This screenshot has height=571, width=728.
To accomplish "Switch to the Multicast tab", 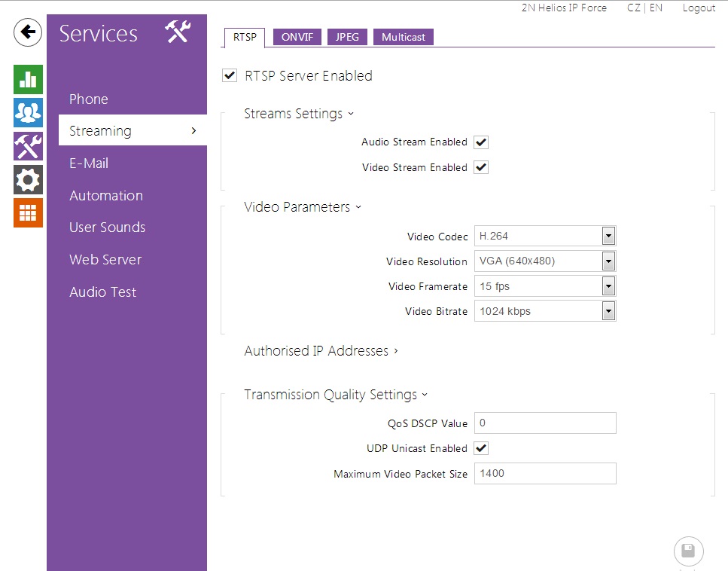I will point(403,37).
